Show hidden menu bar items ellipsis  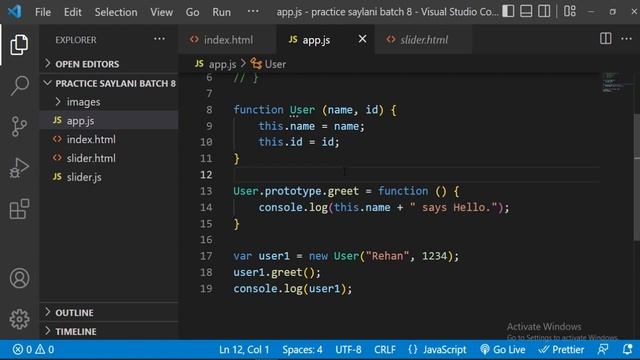point(253,11)
